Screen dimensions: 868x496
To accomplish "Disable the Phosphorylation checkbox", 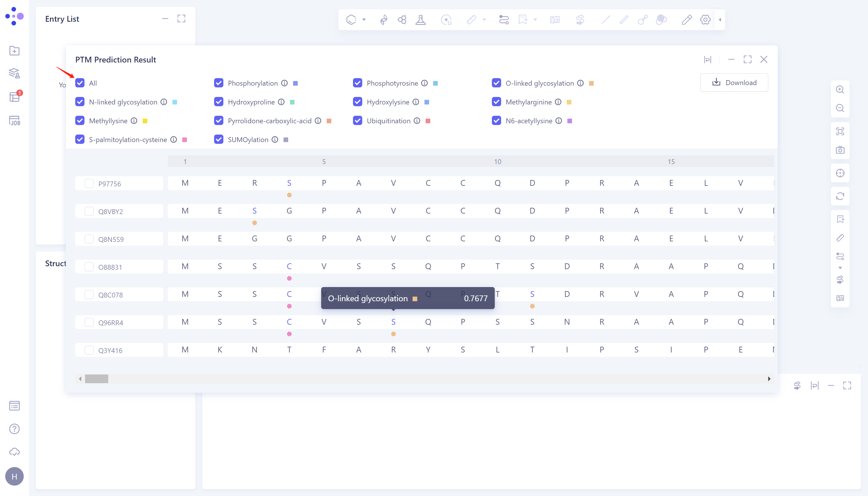I will (x=219, y=83).
